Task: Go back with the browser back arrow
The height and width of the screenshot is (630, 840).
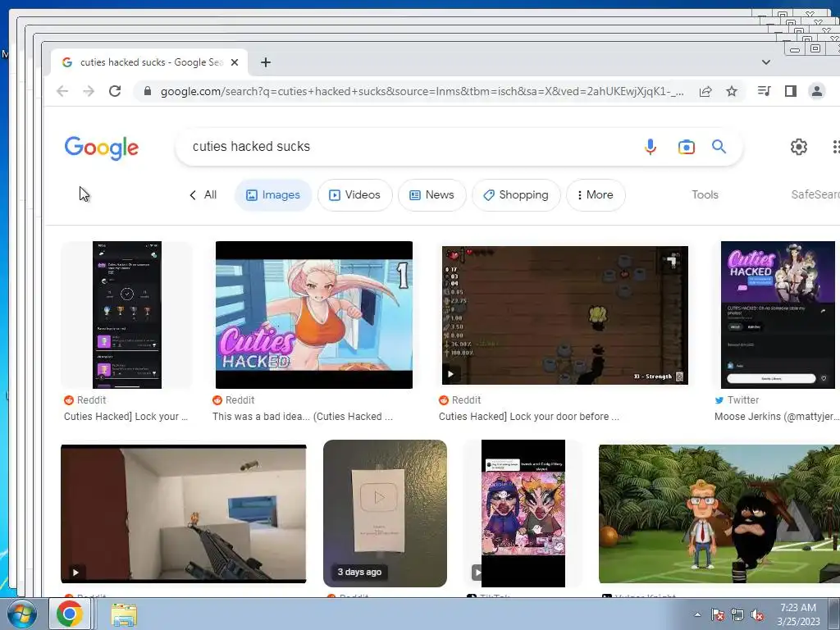Action: (62, 91)
